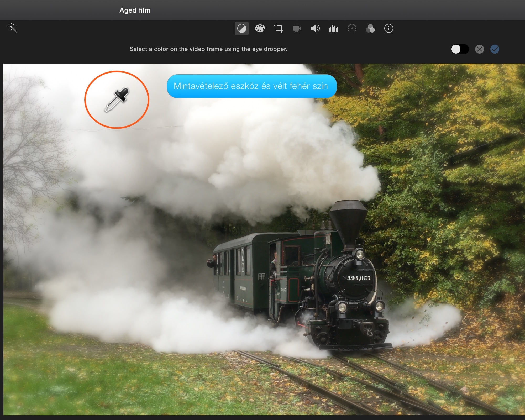Open the clip information icon
The height and width of the screenshot is (420, 525).
coord(388,28)
